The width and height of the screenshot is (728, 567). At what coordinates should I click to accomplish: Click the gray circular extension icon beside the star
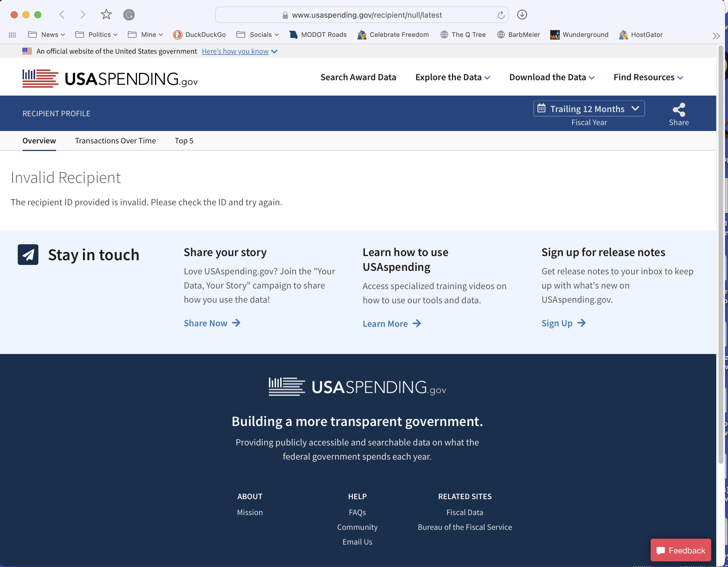click(129, 15)
